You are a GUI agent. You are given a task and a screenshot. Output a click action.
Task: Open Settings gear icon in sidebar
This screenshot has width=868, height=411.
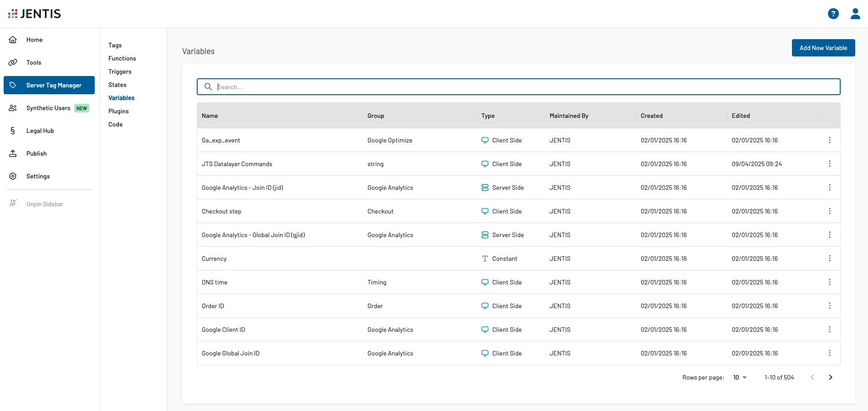[x=13, y=177]
